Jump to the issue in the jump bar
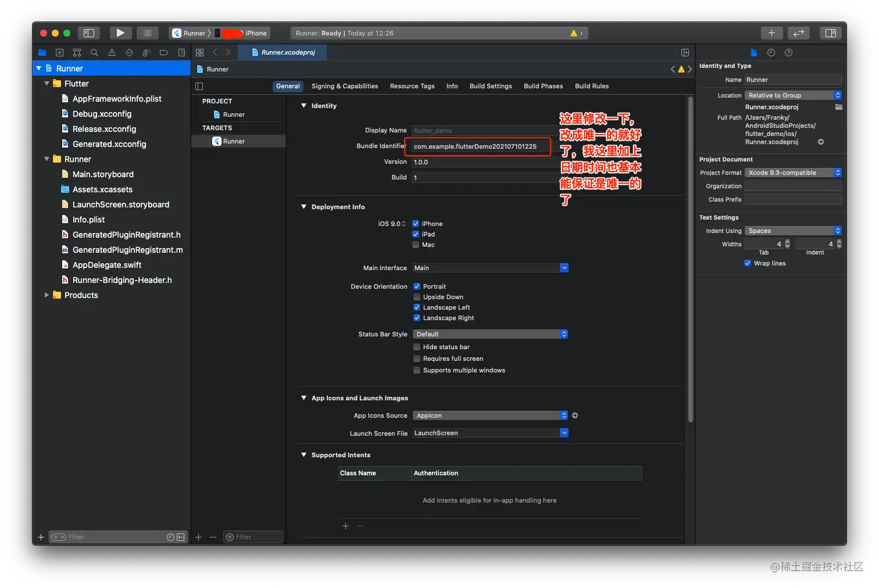Image resolution: width=879 pixels, height=588 pixels. 681,69
